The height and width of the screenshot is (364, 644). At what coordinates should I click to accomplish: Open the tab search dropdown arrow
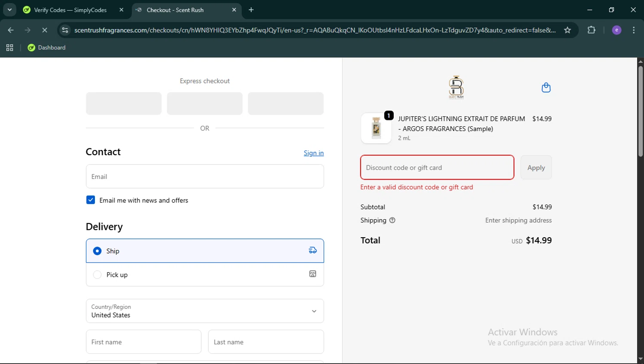click(x=9, y=9)
